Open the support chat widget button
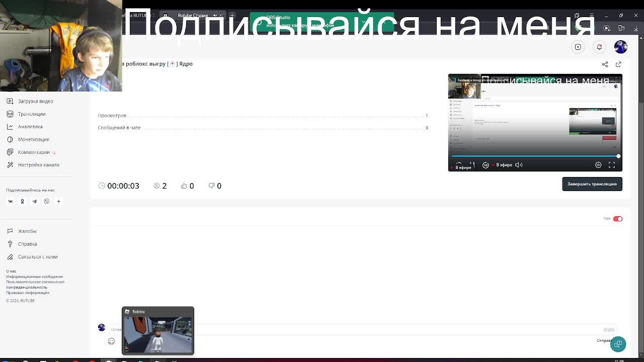 pyautogui.click(x=618, y=344)
